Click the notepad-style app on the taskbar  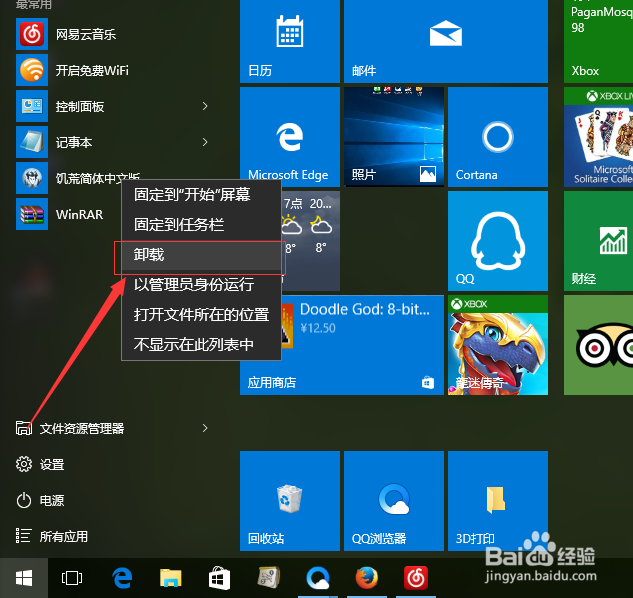pyautogui.click(x=268, y=578)
